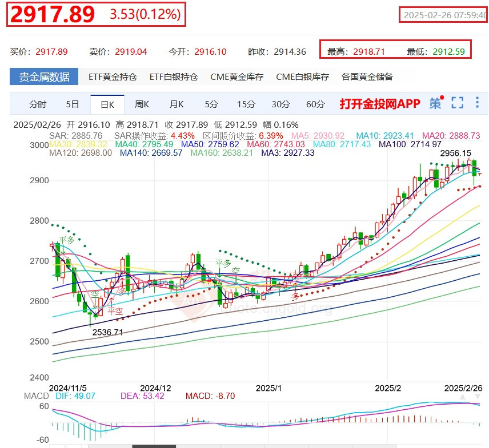The height and width of the screenshot is (448, 489).
Task: Switch to CME黄金库存 tab
Action: 237,76
